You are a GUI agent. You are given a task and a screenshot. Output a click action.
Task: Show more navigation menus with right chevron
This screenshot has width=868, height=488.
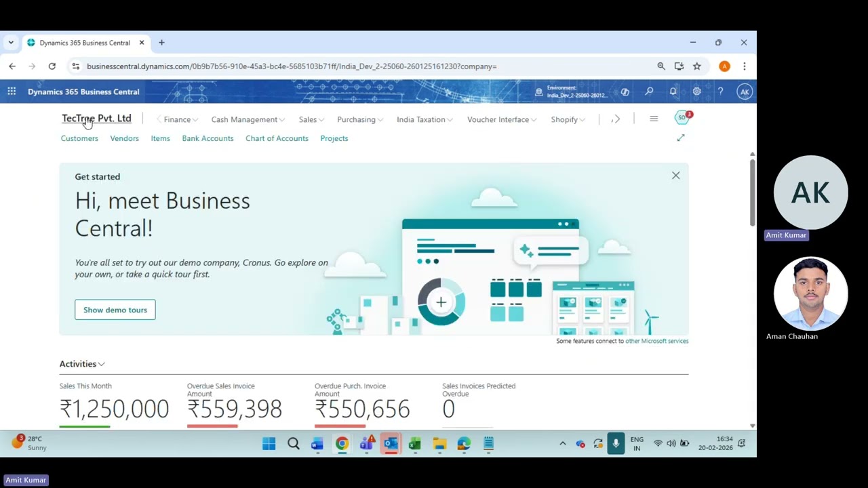pyautogui.click(x=616, y=119)
